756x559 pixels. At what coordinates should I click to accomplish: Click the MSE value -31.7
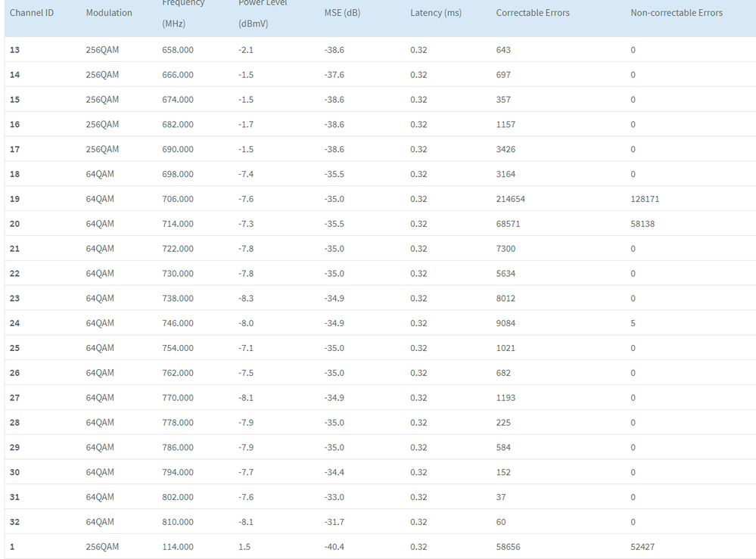coord(334,522)
